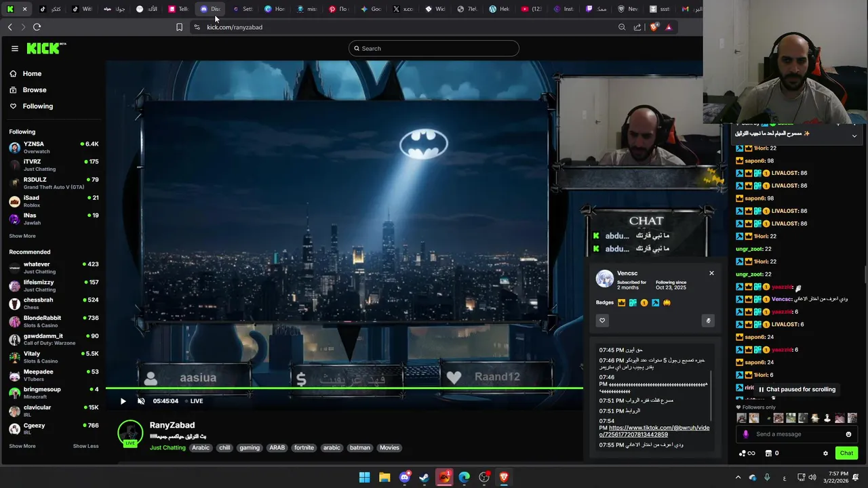The width and height of the screenshot is (868, 488).
Task: Select the ARAB tag
Action: pos(277,447)
